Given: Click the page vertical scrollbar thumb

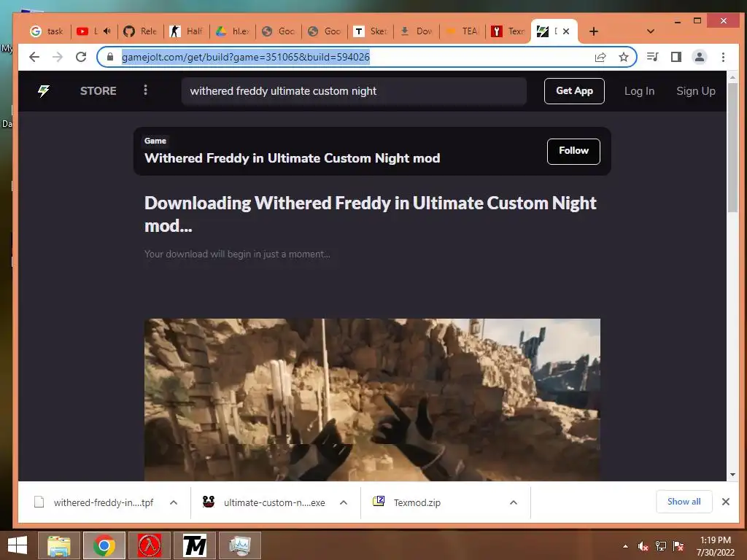Looking at the screenshot, I should coord(732,147).
